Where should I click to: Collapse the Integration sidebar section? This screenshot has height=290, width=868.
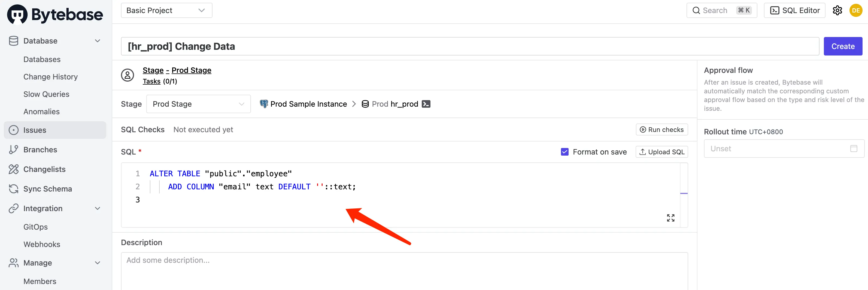click(x=97, y=208)
